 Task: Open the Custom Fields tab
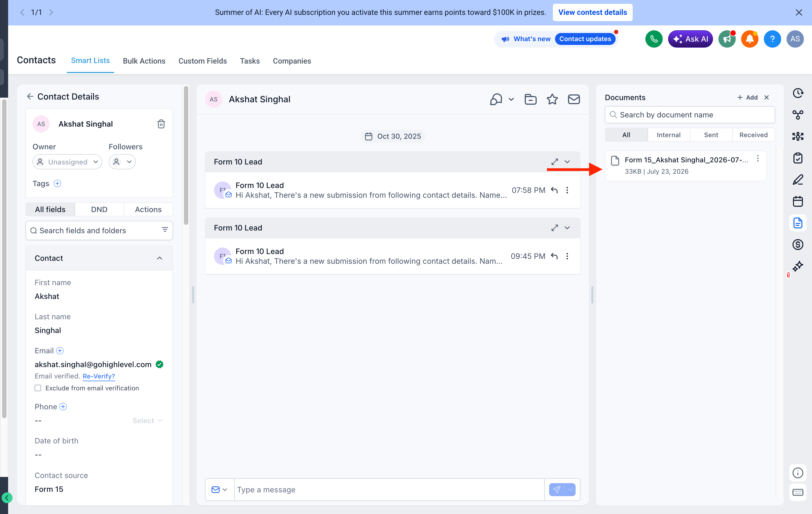(202, 61)
